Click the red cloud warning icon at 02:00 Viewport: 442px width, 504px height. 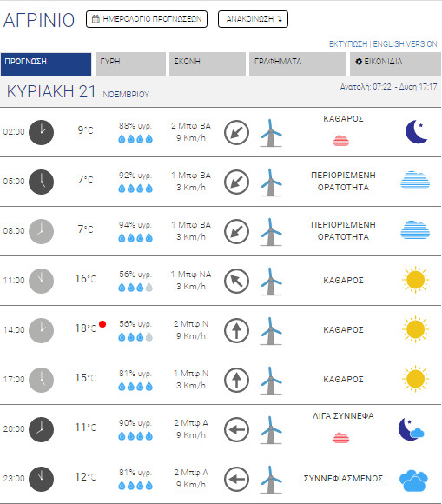click(340, 141)
